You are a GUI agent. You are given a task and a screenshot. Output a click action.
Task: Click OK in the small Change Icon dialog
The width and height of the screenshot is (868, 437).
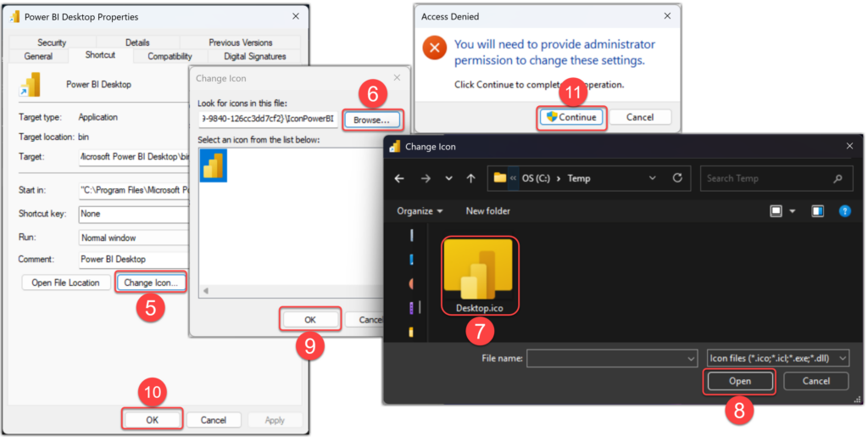tap(310, 320)
